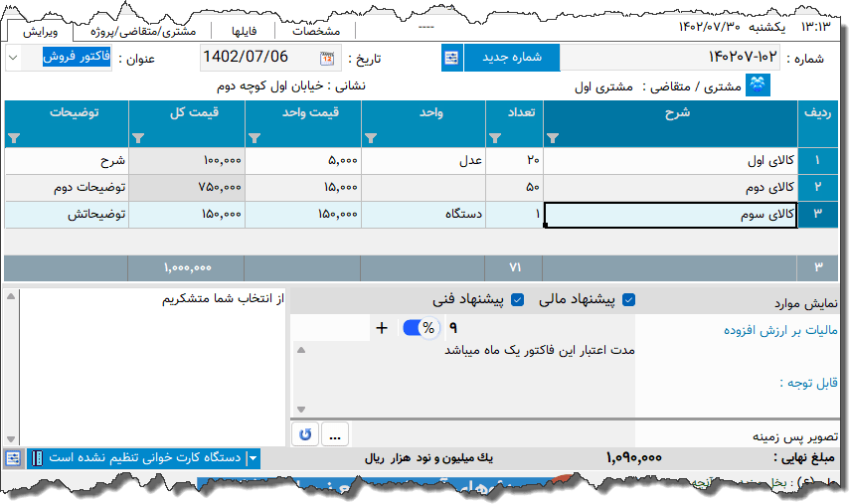Click scroll down arrow of thanks note box

tap(11, 439)
